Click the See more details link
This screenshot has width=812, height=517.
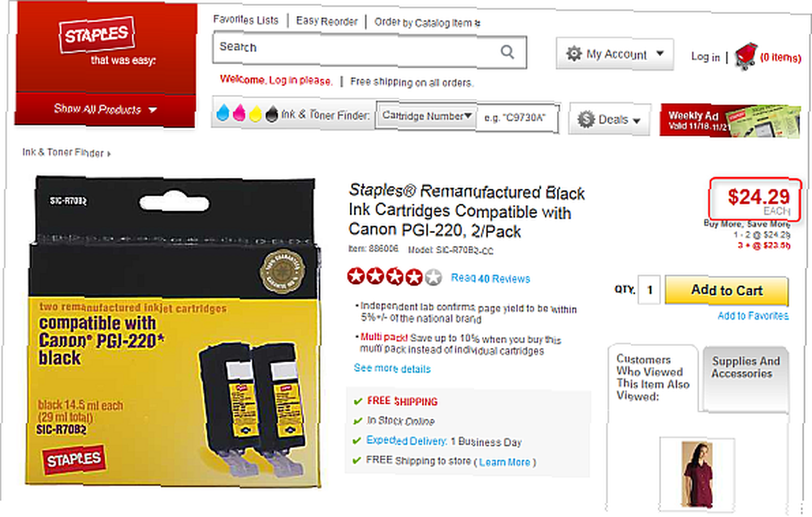point(392,368)
